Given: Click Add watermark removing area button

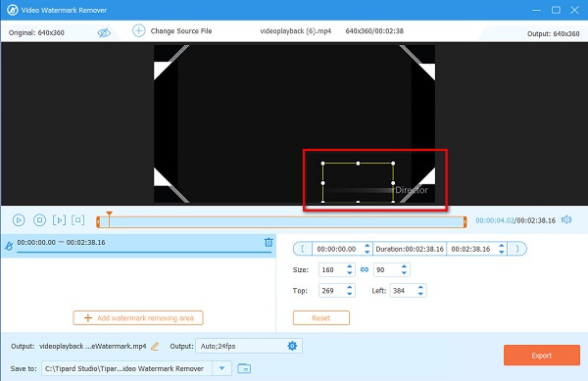Looking at the screenshot, I should click(138, 317).
